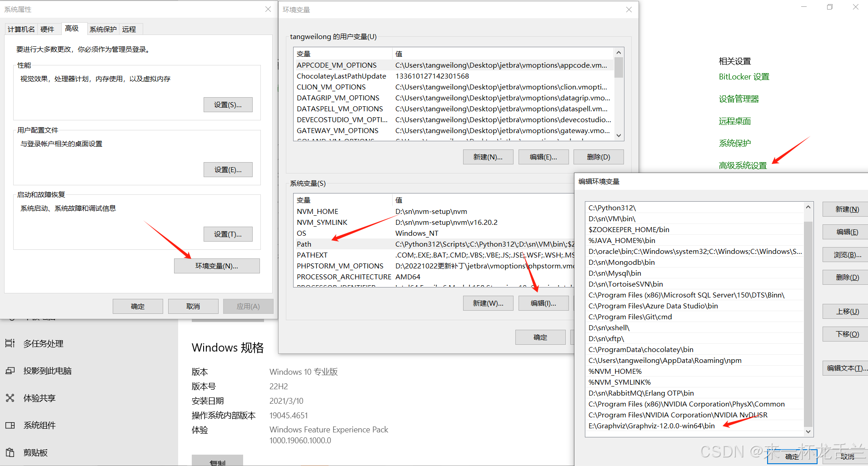Click the 剪贴板 sidebar icon

pos(10,452)
